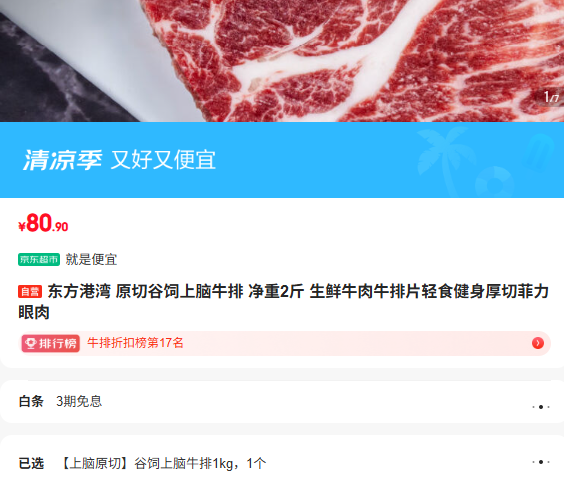This screenshot has width=564, height=480.
Task: Open the beef steak product photo
Action: [x=282, y=61]
